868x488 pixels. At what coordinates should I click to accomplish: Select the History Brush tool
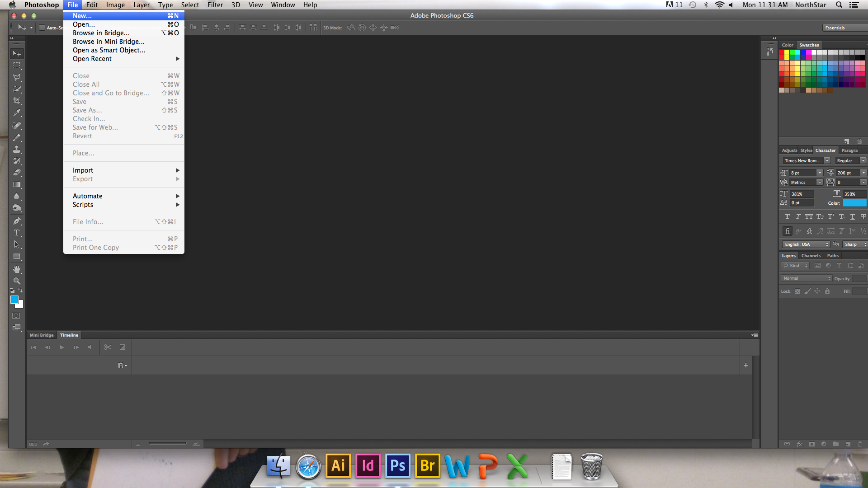17,161
